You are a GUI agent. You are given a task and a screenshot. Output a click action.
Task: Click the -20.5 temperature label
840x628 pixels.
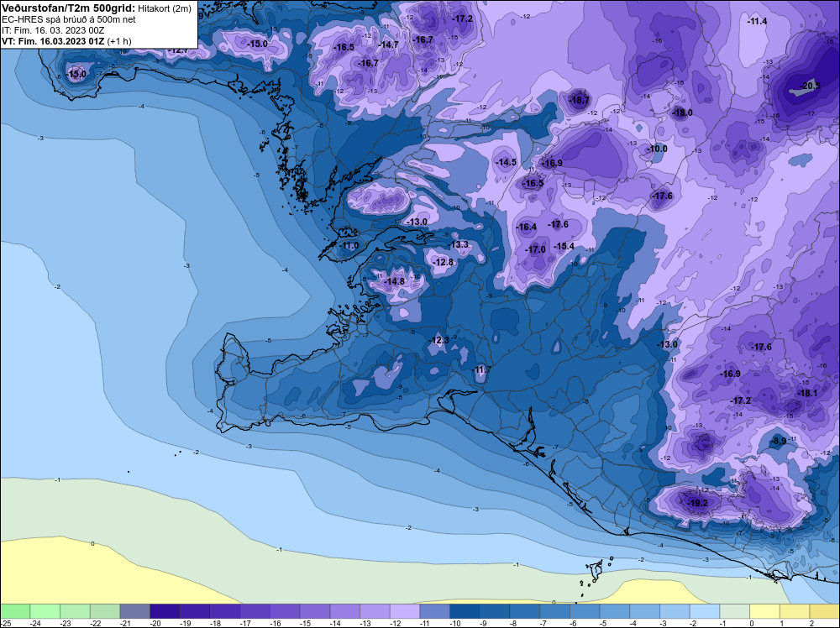click(810, 86)
